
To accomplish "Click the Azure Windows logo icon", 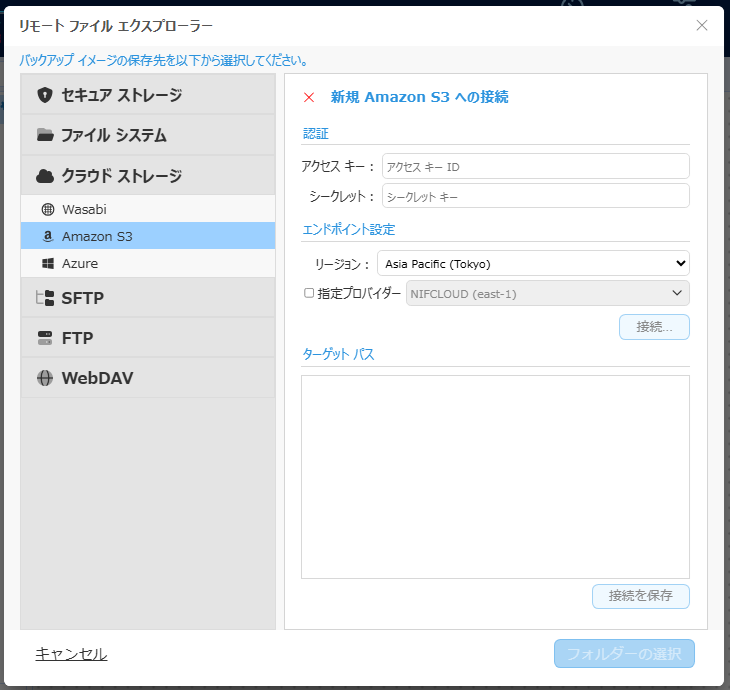I will pos(48,264).
